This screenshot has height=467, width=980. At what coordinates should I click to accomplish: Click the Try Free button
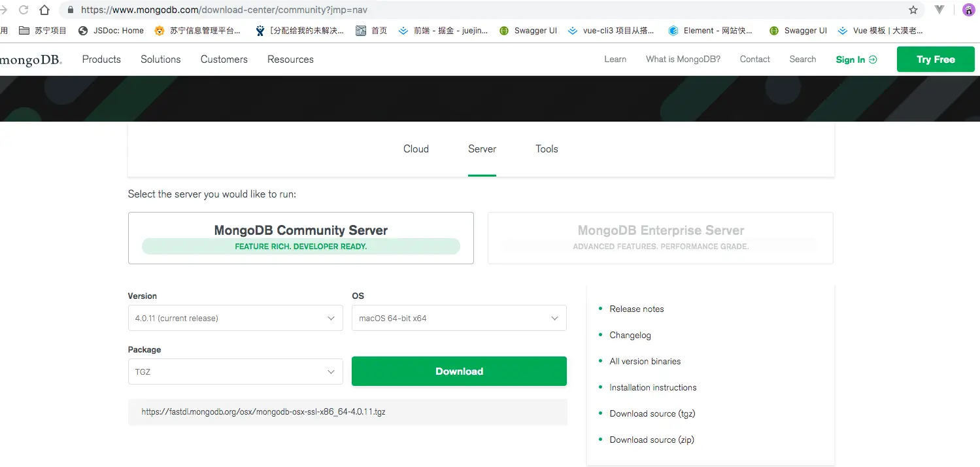(936, 60)
